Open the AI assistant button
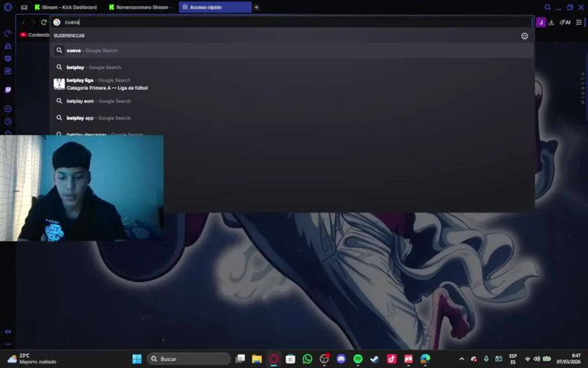 [565, 22]
